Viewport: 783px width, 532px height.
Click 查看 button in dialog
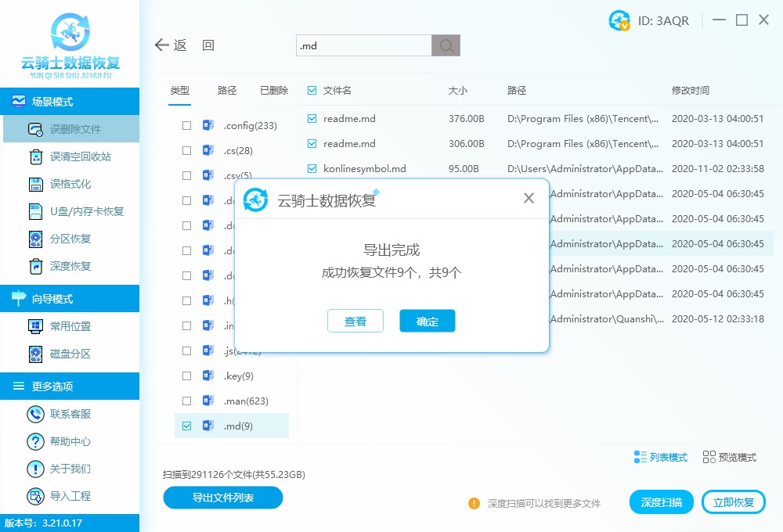tap(355, 321)
